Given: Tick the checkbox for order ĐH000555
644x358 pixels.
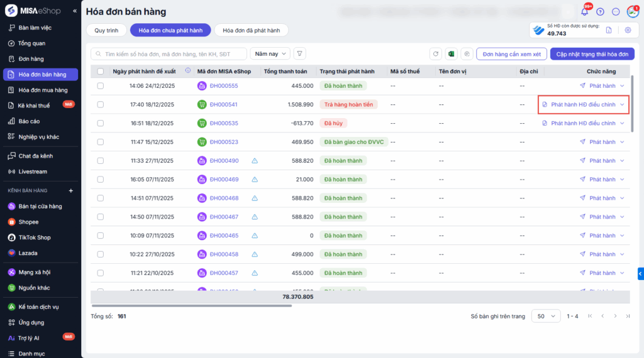Looking at the screenshot, I should (x=101, y=86).
